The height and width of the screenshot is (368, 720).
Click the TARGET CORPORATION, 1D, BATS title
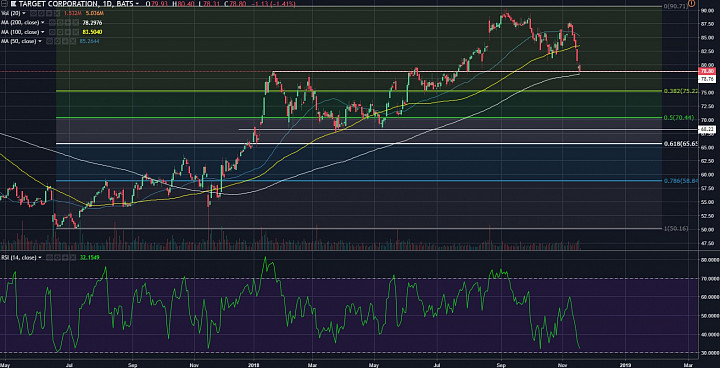point(76,4)
